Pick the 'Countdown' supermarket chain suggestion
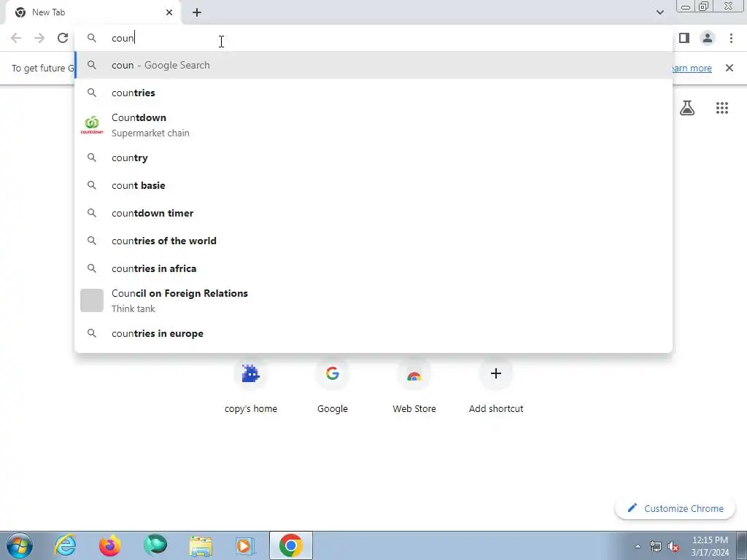747x560 pixels. 373,125
